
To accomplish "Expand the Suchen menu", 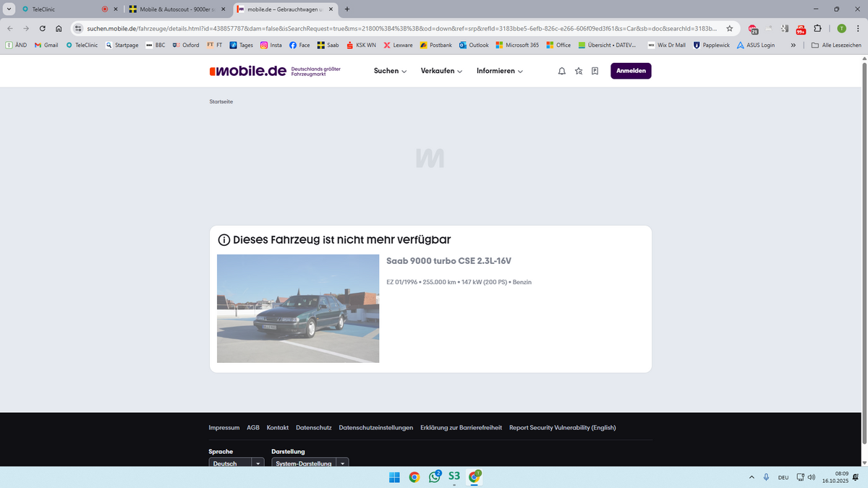I will click(390, 71).
